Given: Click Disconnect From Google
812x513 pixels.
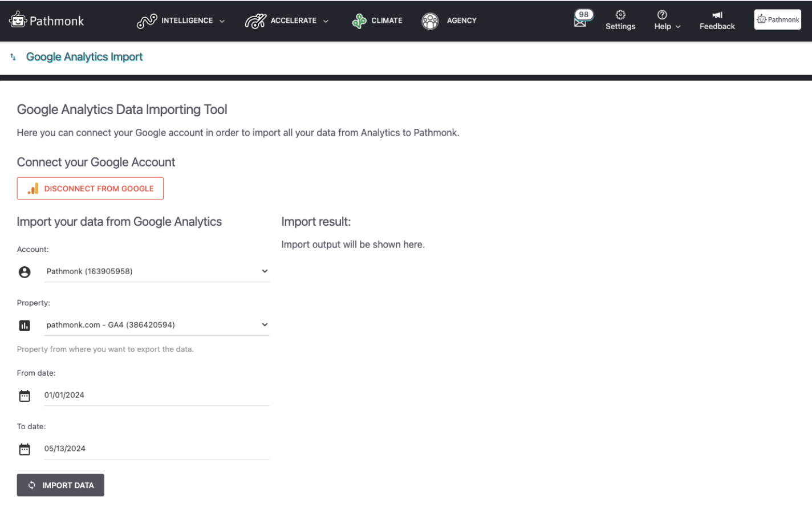Looking at the screenshot, I should (x=90, y=188).
